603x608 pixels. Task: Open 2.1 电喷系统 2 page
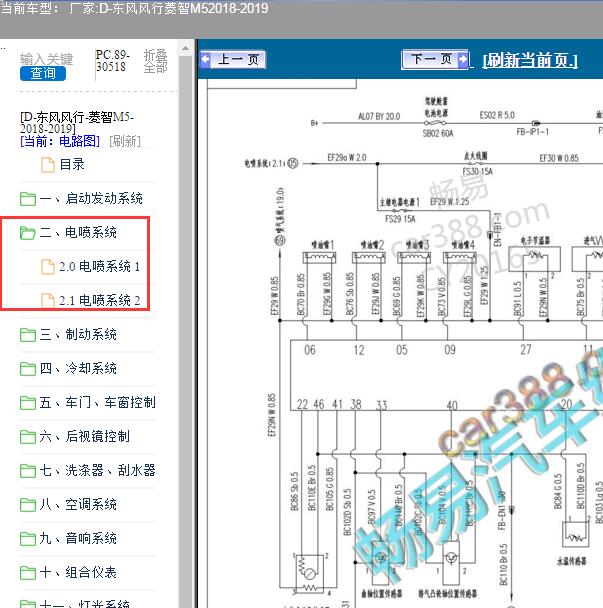tap(99, 300)
